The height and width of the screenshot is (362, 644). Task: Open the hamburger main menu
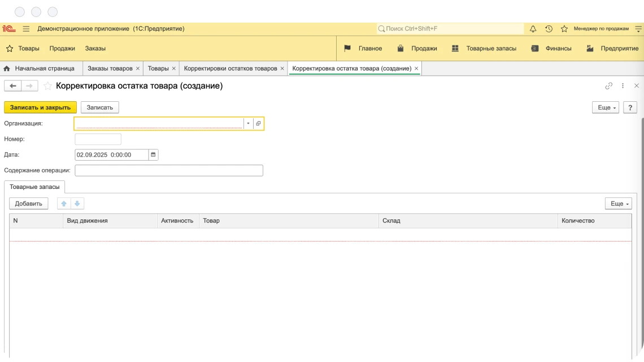[26, 29]
